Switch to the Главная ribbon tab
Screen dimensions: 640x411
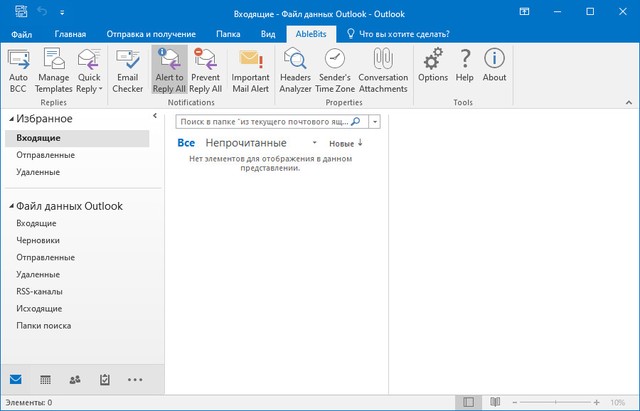tap(70, 33)
